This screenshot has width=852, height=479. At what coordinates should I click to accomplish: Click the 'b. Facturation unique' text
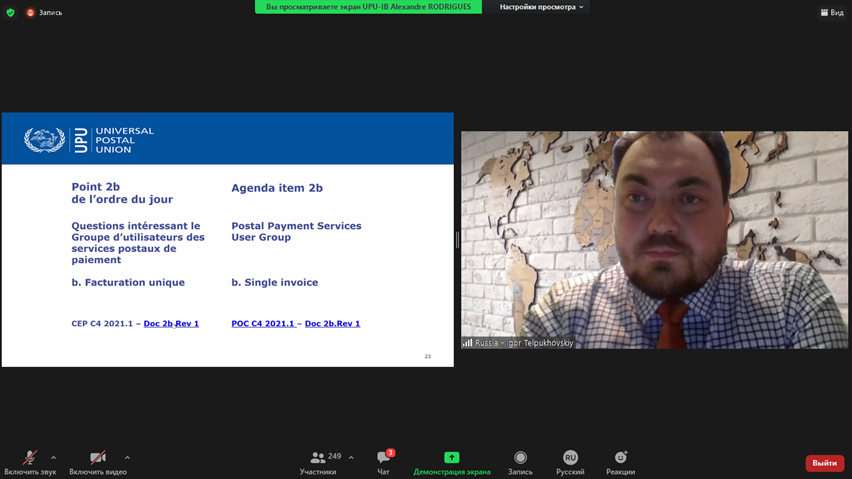tap(128, 282)
